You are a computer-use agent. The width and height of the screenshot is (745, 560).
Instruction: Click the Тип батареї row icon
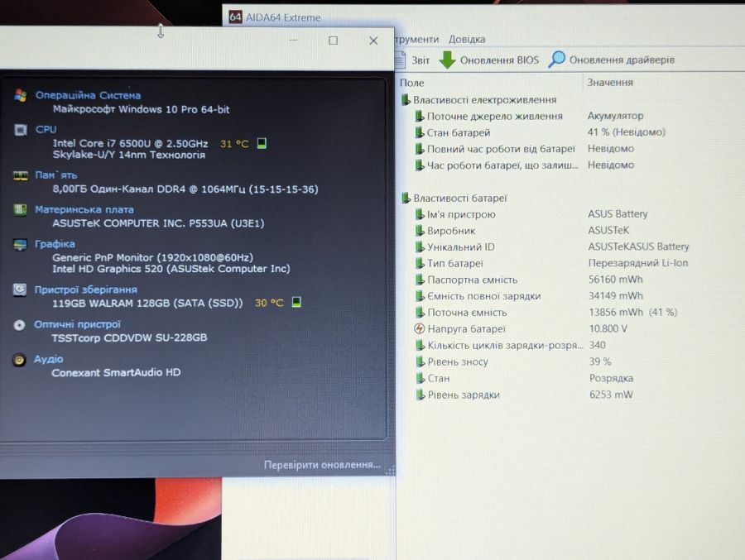click(420, 263)
